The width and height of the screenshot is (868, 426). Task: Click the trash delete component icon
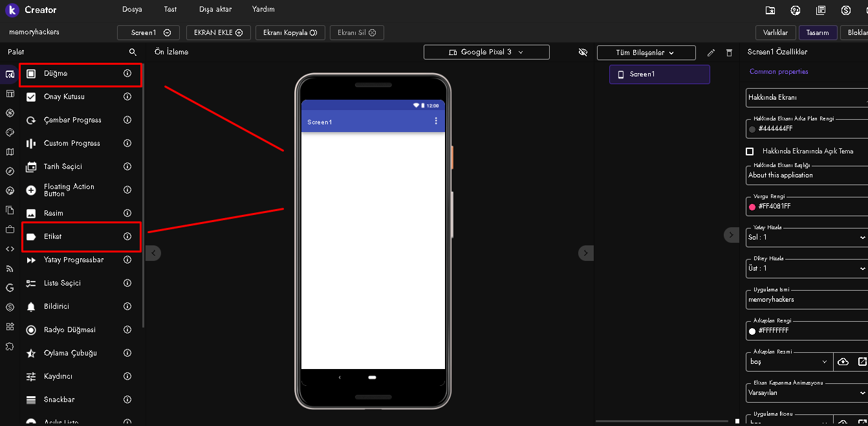[729, 52]
